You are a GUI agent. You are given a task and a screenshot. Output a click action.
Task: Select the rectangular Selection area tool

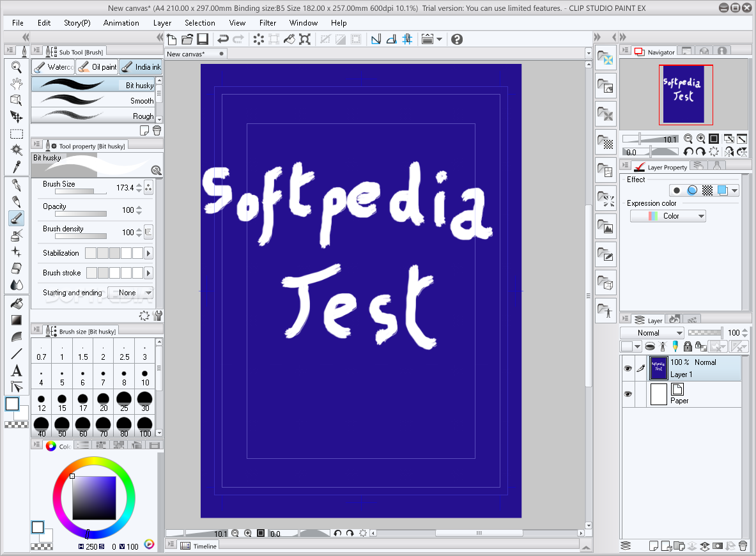tap(17, 134)
